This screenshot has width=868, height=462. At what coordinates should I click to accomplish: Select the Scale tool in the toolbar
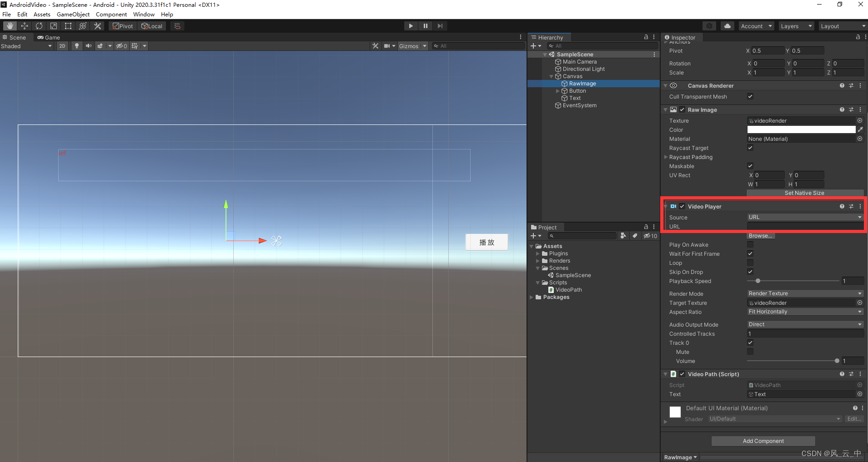click(53, 25)
